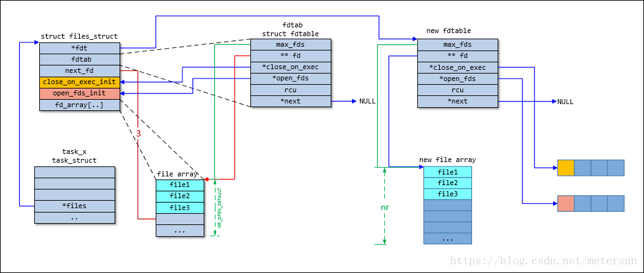Click the ** fd field in new fdtable
This screenshot has height=273, width=644.
pyautogui.click(x=457, y=56)
